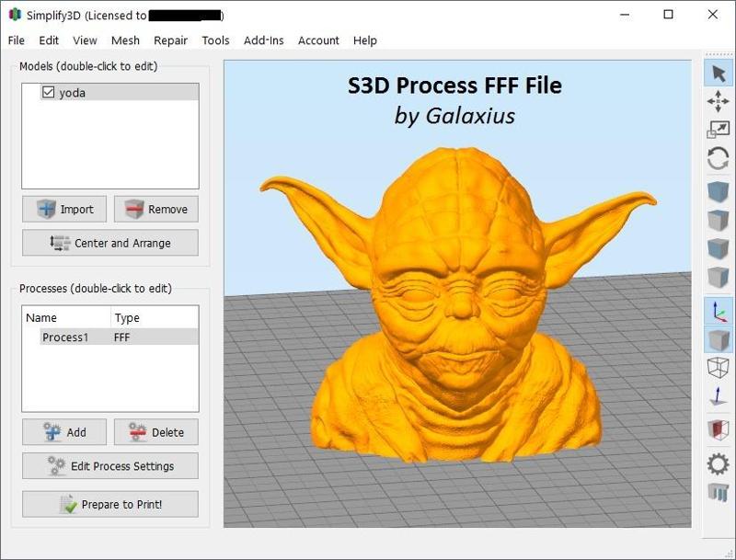
Task: Click the Import model button
Action: point(64,209)
